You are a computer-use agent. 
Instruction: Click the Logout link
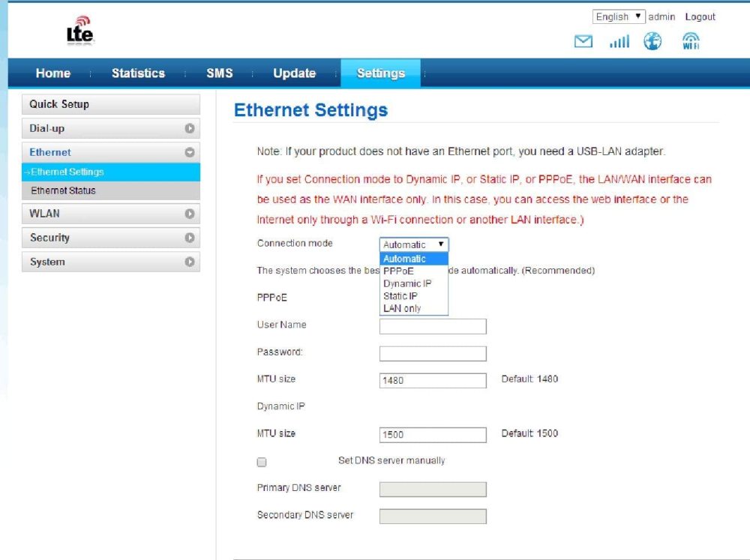coord(700,16)
